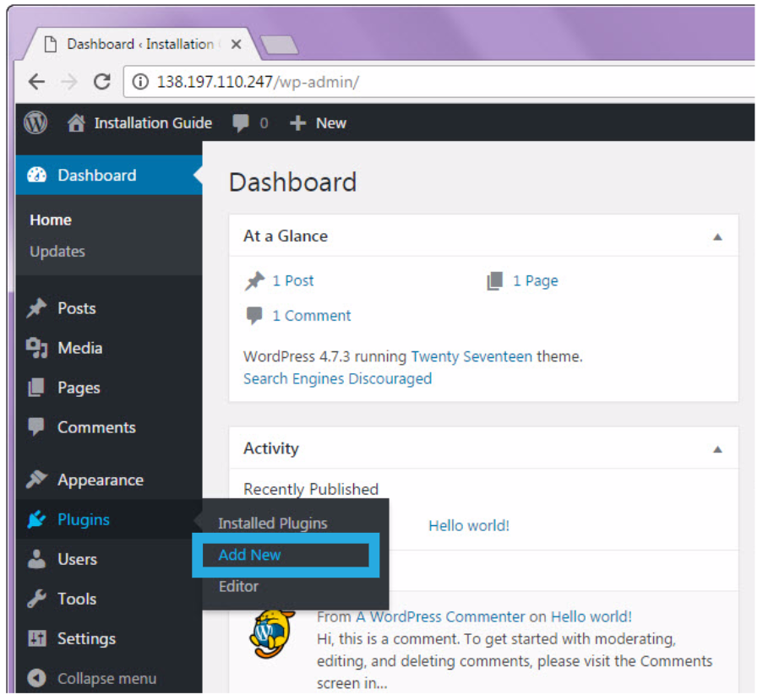Go back using browser back arrow

click(36, 82)
